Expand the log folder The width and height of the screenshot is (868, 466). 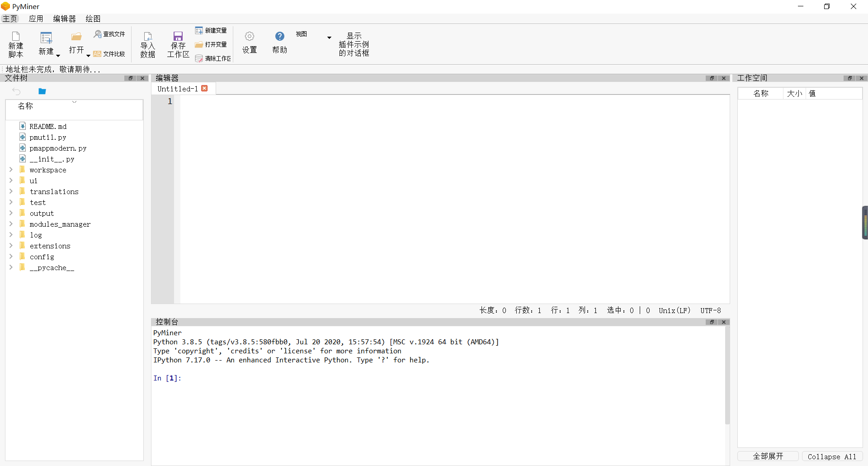[11, 235]
